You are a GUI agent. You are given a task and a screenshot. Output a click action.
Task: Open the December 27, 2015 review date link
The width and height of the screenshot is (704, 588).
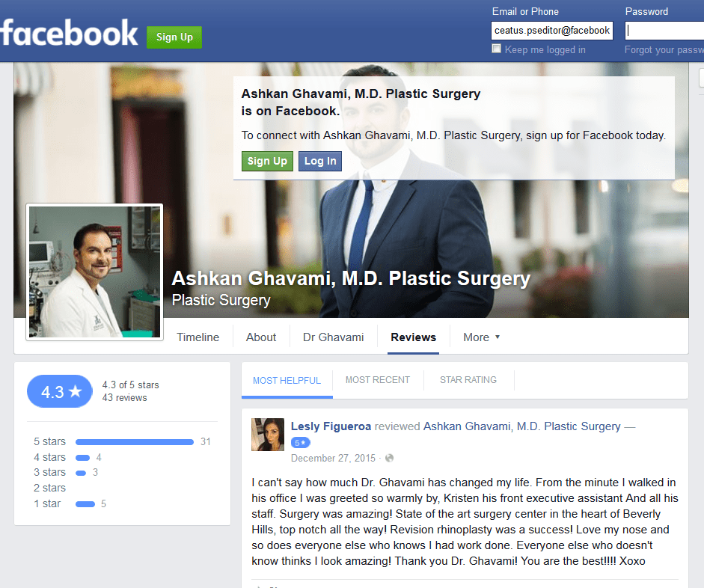coord(333,458)
